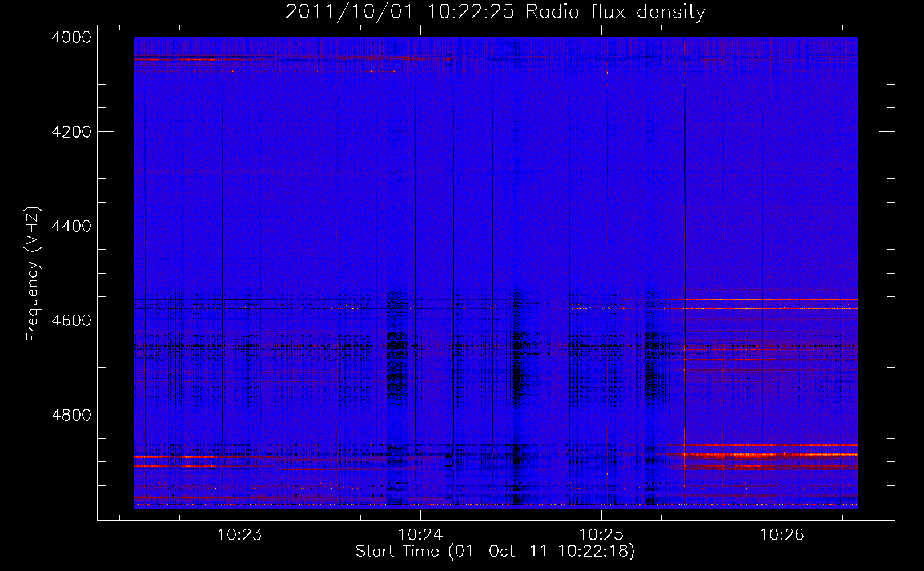
Task: Click the 10:26 time axis label
Action: 782,534
